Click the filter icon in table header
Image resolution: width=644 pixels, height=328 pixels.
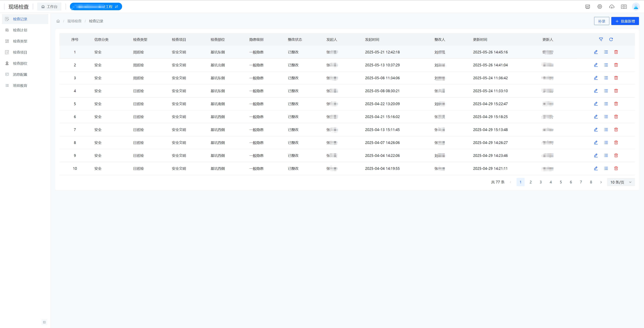(x=601, y=39)
